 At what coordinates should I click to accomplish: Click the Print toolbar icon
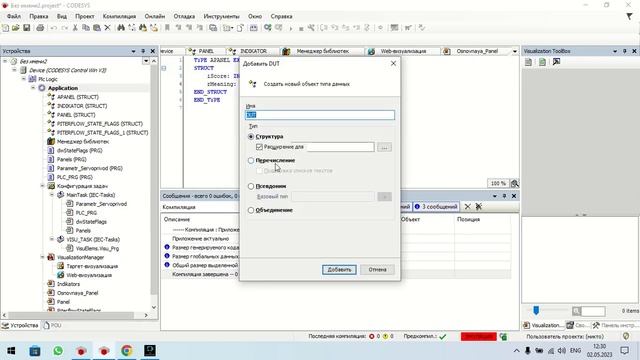[x=40, y=28]
